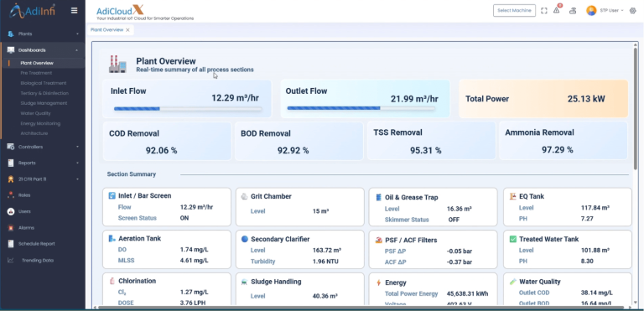
Task: Expand the Reports menu arrow
Action: click(78, 163)
